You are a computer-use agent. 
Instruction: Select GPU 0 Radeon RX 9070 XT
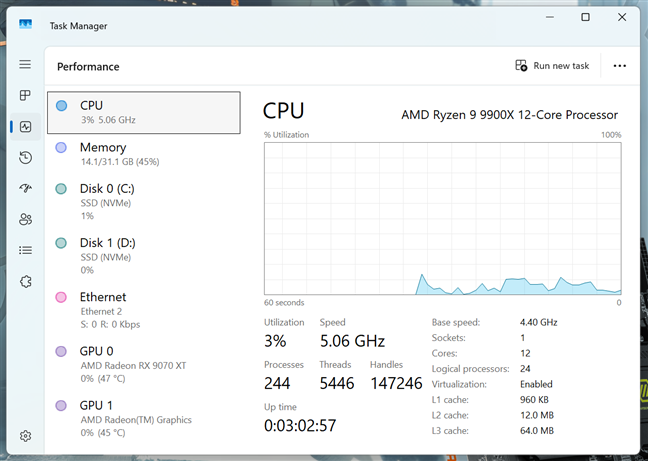click(144, 364)
